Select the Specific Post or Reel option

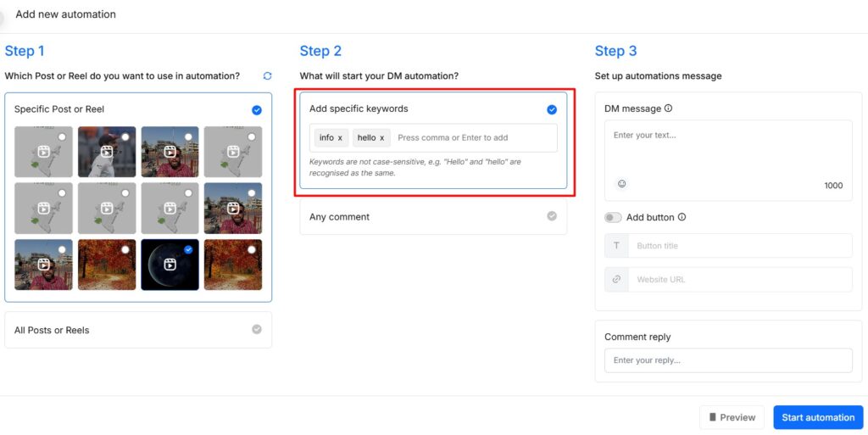(x=257, y=110)
